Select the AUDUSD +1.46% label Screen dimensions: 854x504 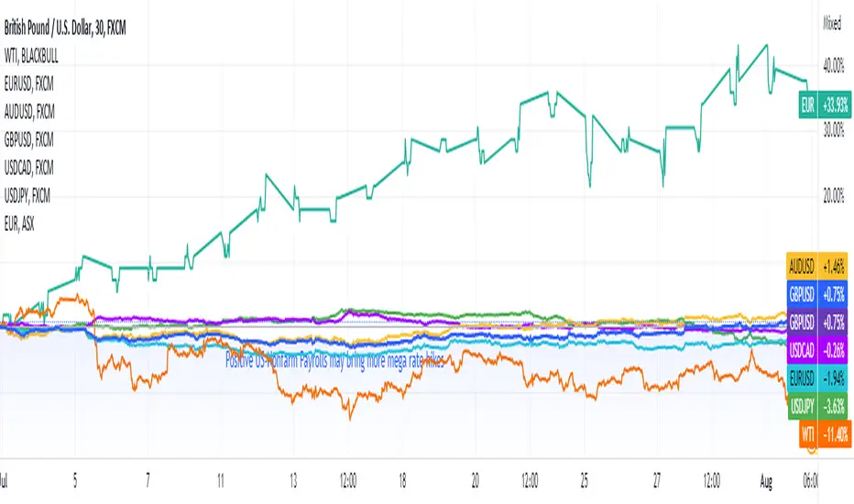[x=817, y=267]
